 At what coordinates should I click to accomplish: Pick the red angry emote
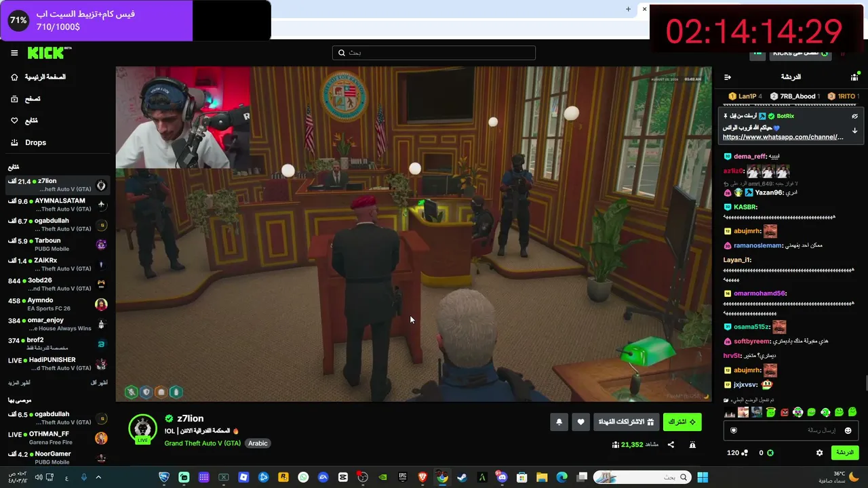click(785, 412)
